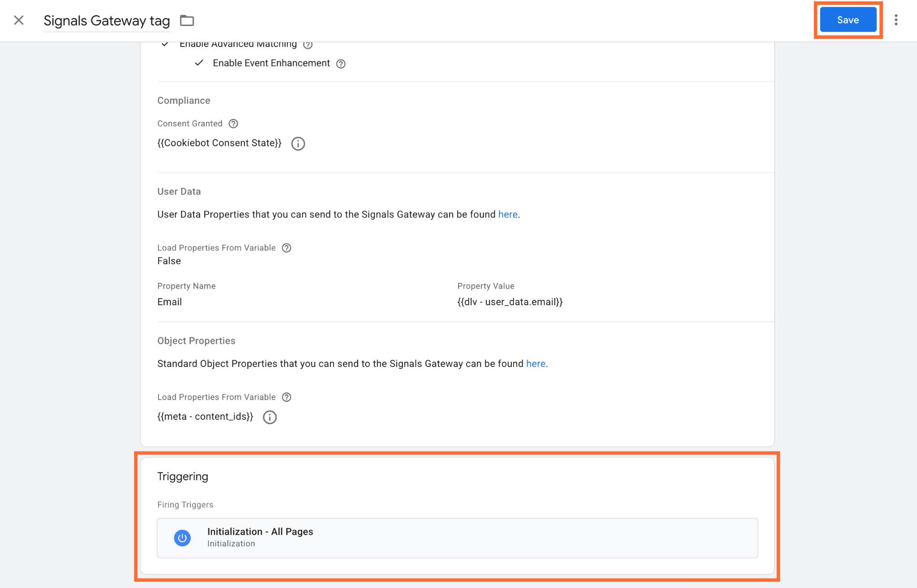Save the Signals Gateway tag

click(848, 20)
